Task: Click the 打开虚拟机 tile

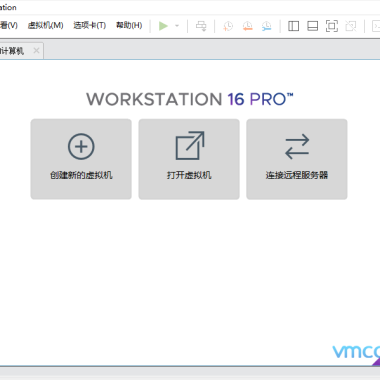Action: click(x=189, y=159)
